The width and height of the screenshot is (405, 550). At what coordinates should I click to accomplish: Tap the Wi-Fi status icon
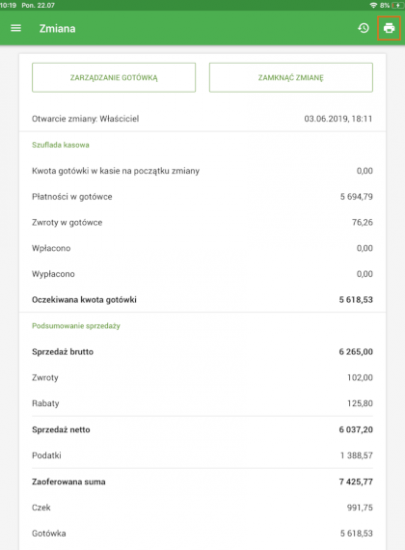coord(373,5)
